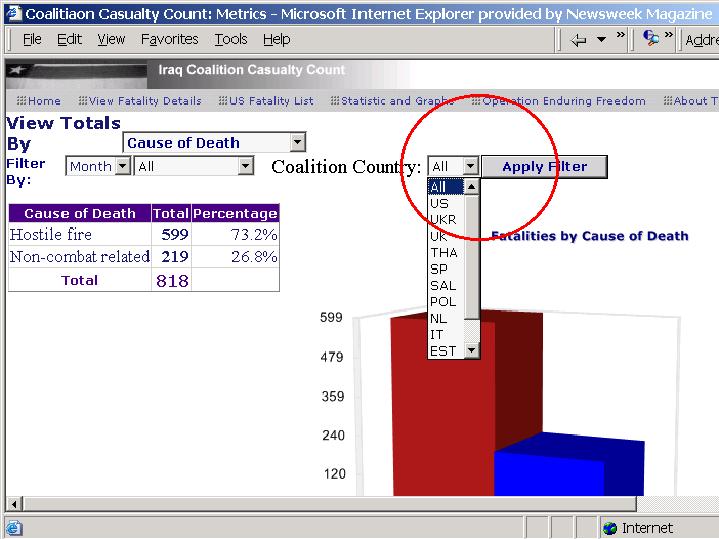Click the 219 total value cell

171,256
